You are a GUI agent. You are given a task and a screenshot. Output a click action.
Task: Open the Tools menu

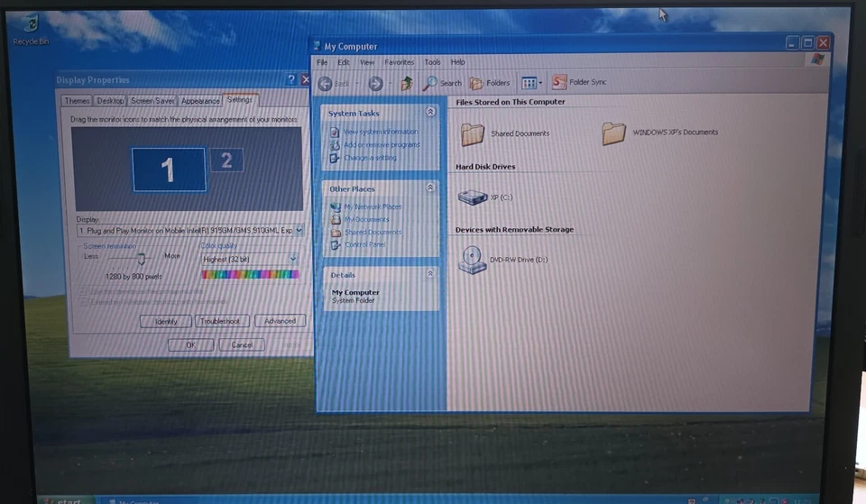pos(432,62)
